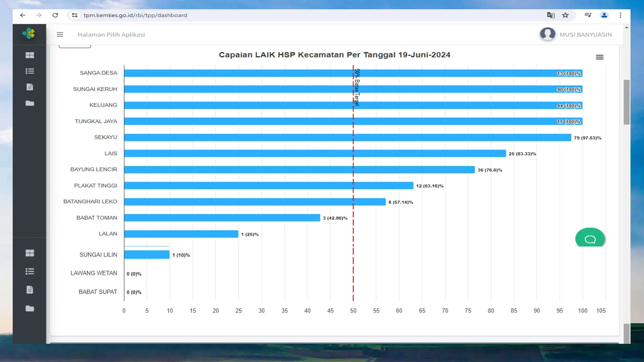644x362 pixels.
Task: Click the upper grid dashboard sidebar icon
Action: pos(30,55)
